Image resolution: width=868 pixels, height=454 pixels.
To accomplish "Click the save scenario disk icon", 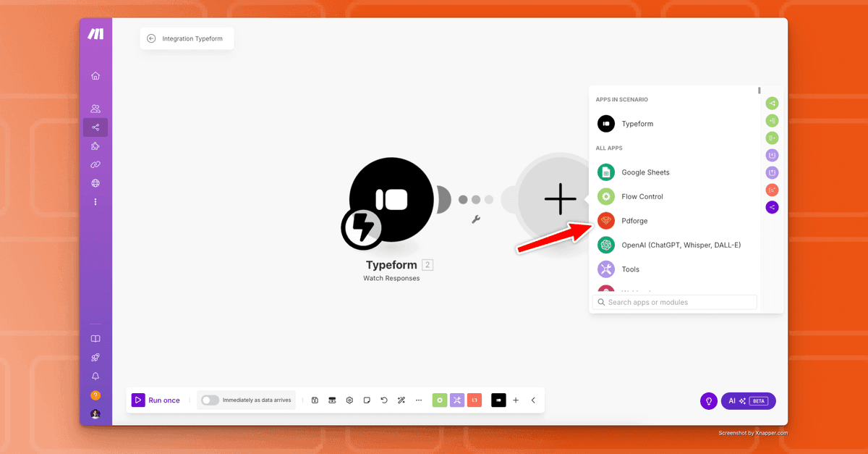I will (x=315, y=400).
